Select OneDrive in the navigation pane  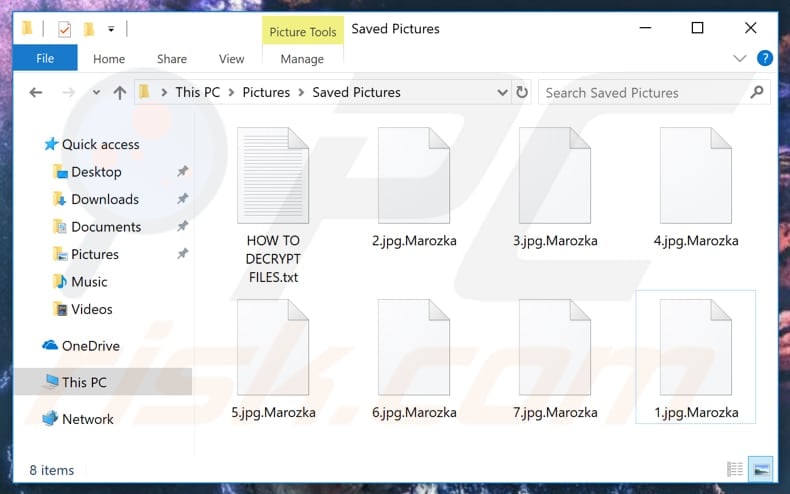[x=90, y=346]
